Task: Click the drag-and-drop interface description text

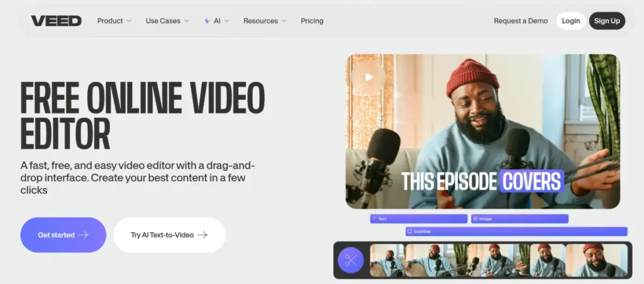Action: [138, 178]
